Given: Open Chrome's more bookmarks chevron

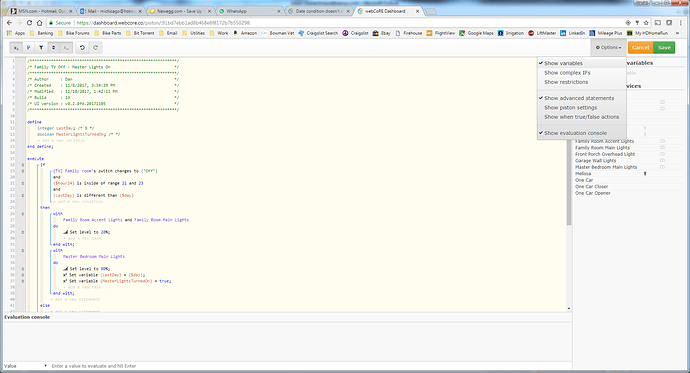Looking at the screenshot, I should coord(678,33).
